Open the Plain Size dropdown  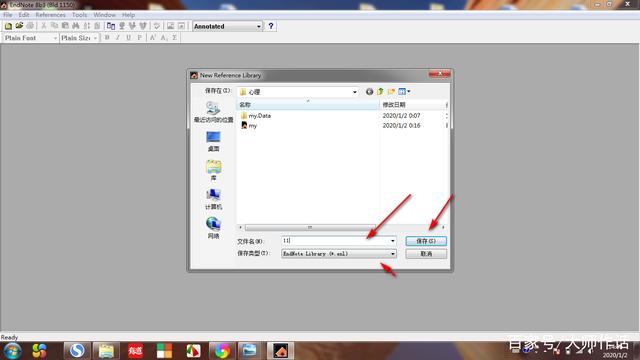[x=79, y=38]
